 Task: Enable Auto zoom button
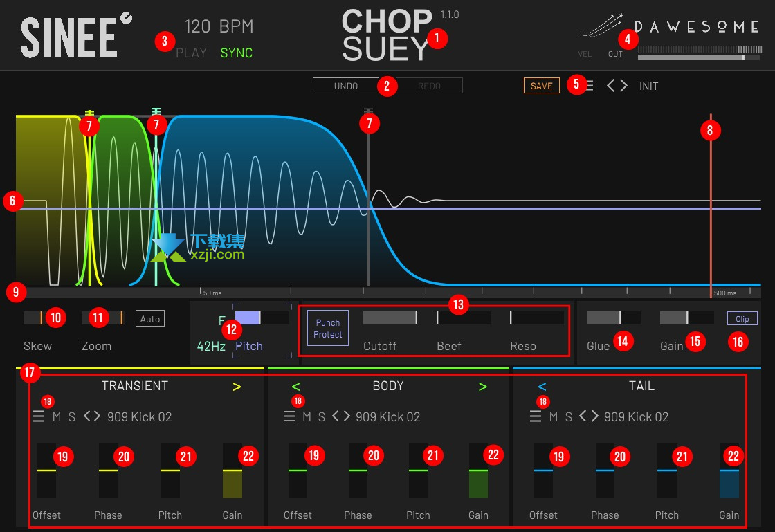(x=149, y=319)
